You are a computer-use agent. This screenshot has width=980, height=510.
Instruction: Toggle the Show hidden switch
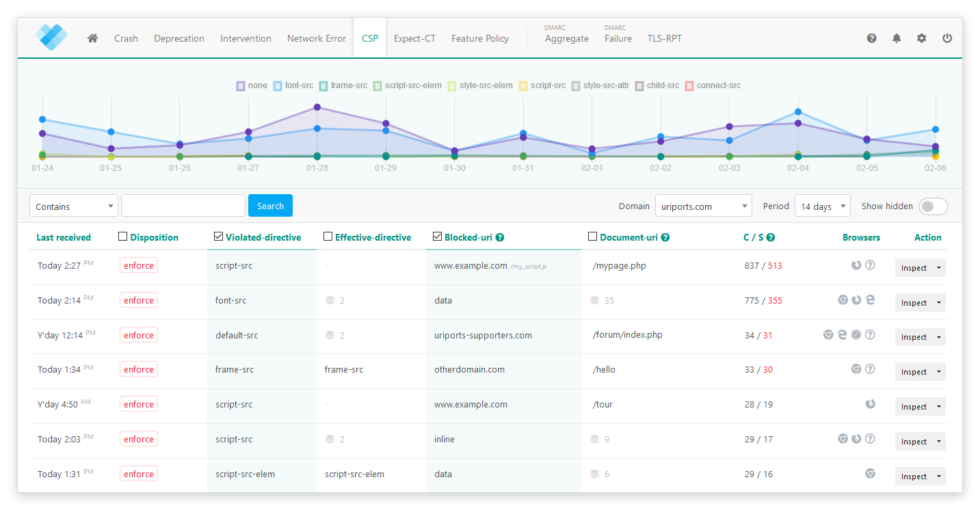[933, 206]
